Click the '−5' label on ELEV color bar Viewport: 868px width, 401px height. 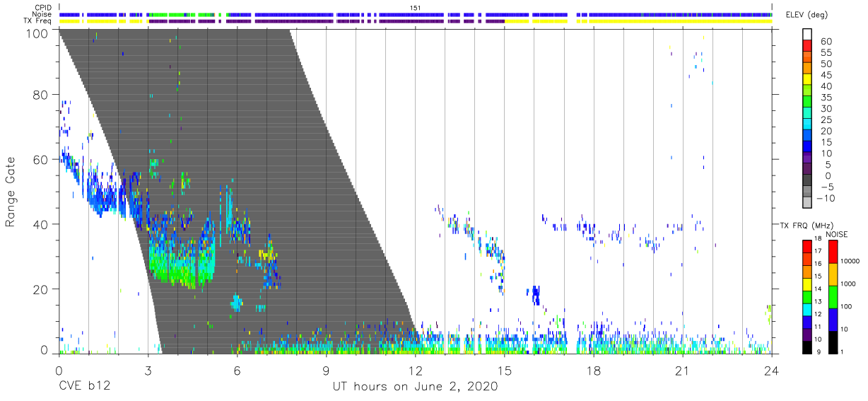[x=826, y=187]
